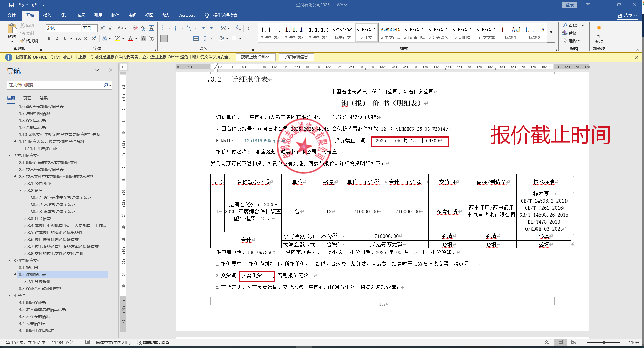Switch to the 设计 ribbon tab
Viewport: 644px width, 348px height.
tap(64, 15)
